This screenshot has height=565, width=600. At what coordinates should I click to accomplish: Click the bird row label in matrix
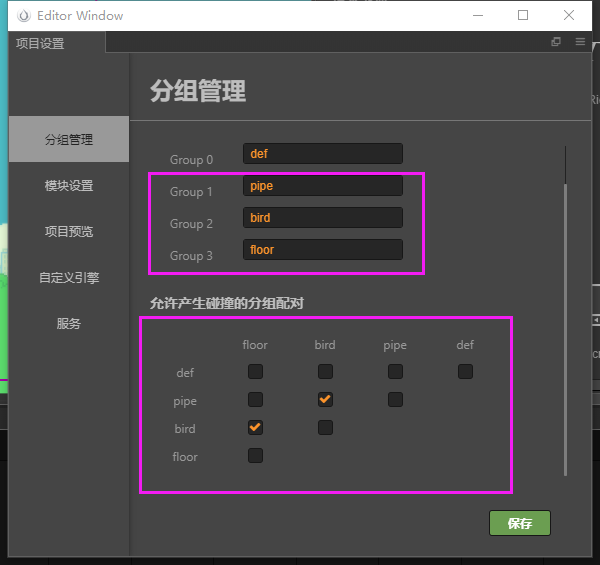[x=185, y=429]
